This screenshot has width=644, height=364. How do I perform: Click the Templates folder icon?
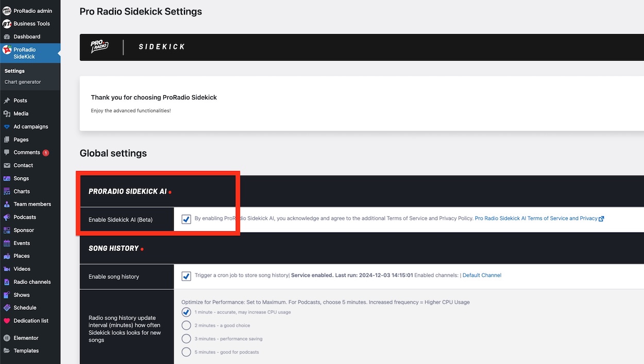point(7,351)
